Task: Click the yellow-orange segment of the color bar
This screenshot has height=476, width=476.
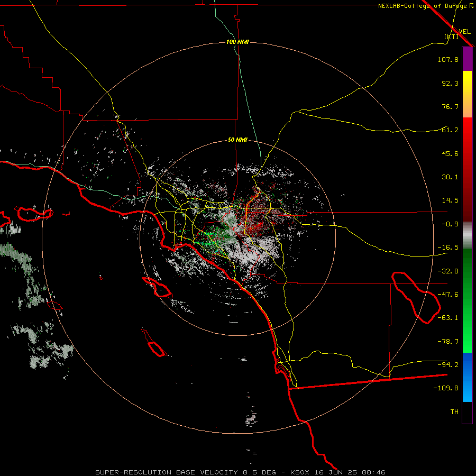Action: 467,94
